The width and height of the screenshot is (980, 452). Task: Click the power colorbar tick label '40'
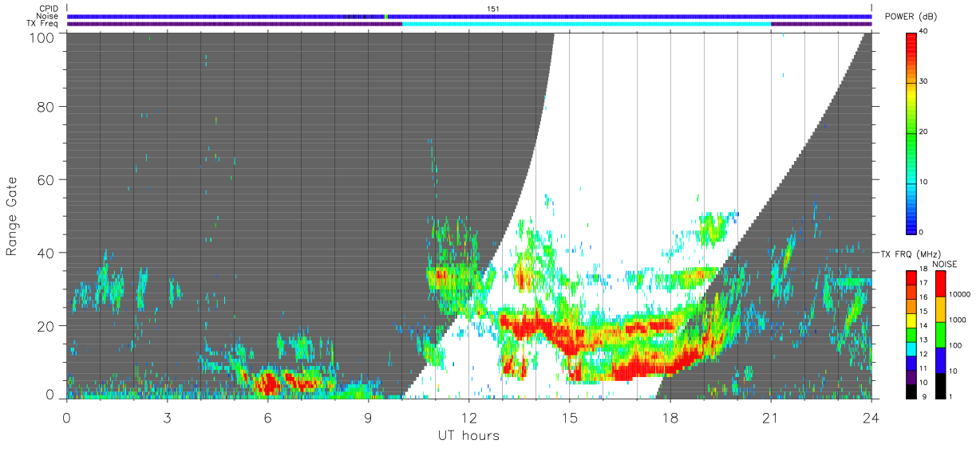pos(922,31)
